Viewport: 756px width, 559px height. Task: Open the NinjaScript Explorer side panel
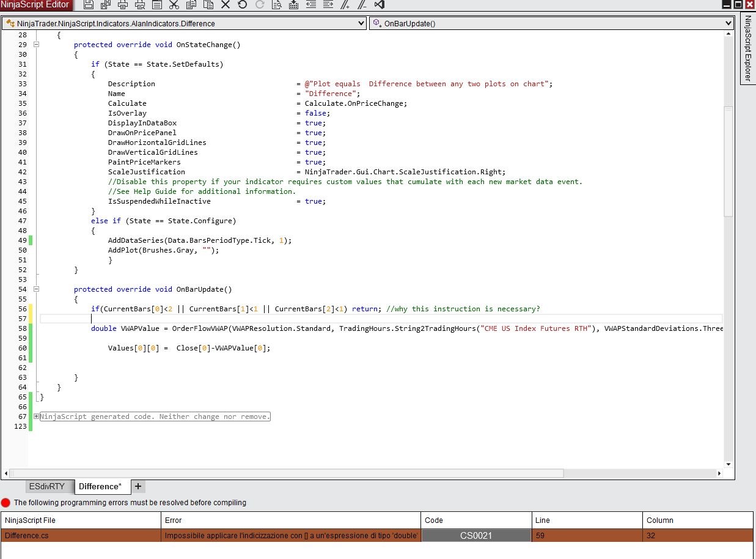coord(747,49)
